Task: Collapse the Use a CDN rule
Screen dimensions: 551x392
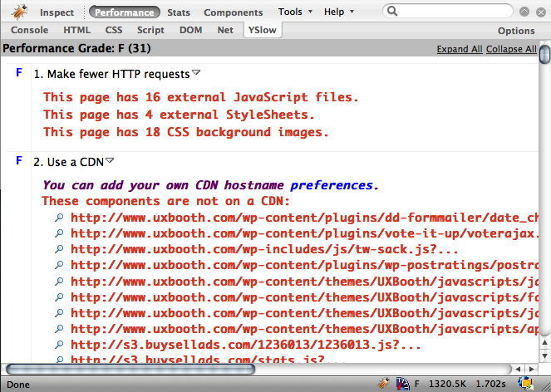Action: point(110,160)
